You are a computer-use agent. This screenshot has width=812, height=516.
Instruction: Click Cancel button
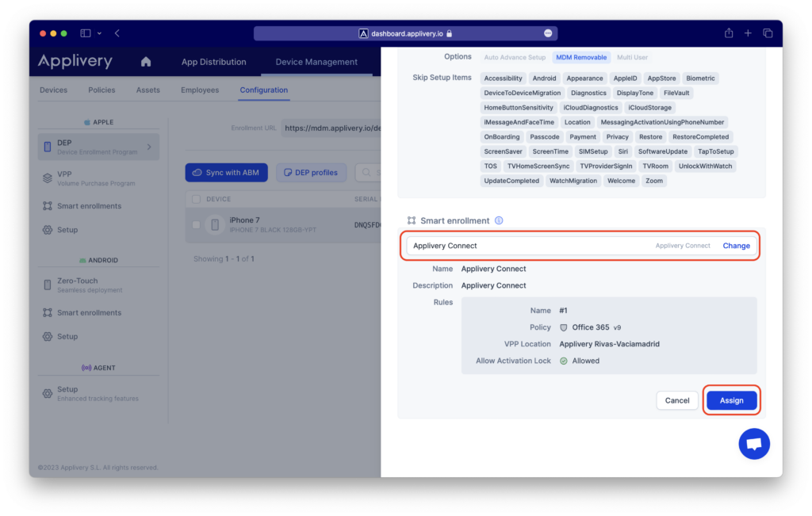click(677, 400)
